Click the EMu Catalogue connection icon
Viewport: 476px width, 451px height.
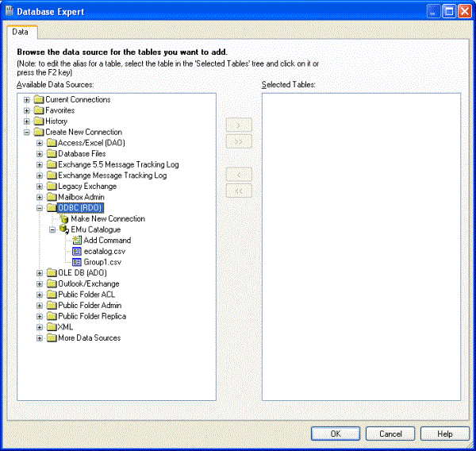pyautogui.click(x=63, y=229)
